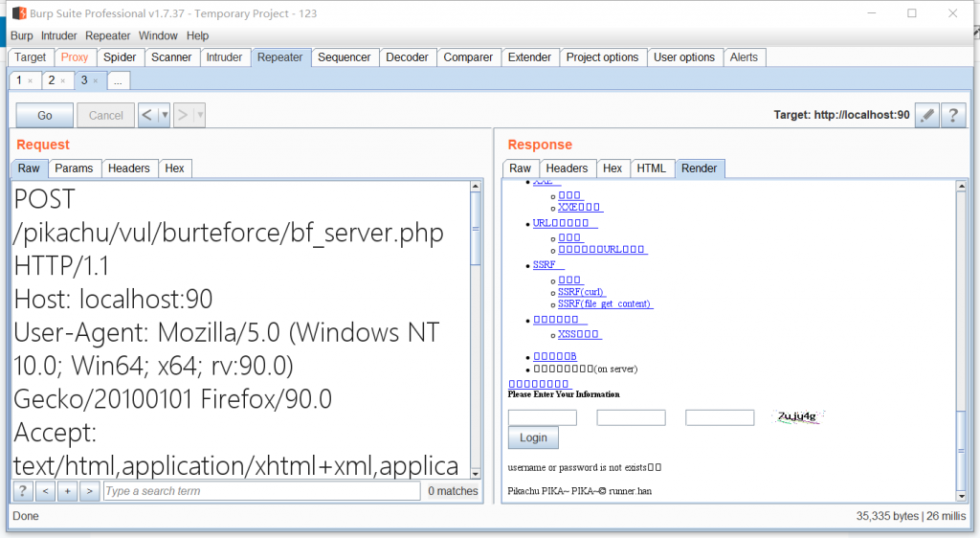The image size is (980, 538).
Task: Click the search help icon below request
Action: (x=22, y=491)
